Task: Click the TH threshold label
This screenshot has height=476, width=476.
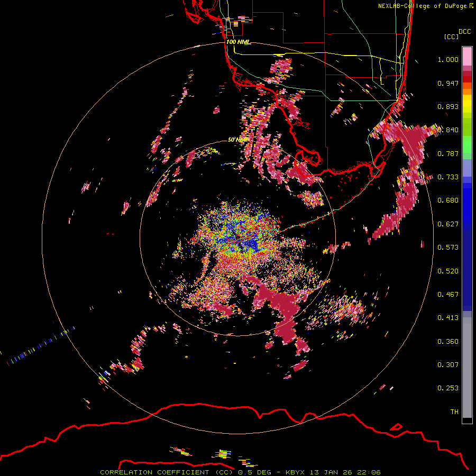Action: pyautogui.click(x=454, y=412)
